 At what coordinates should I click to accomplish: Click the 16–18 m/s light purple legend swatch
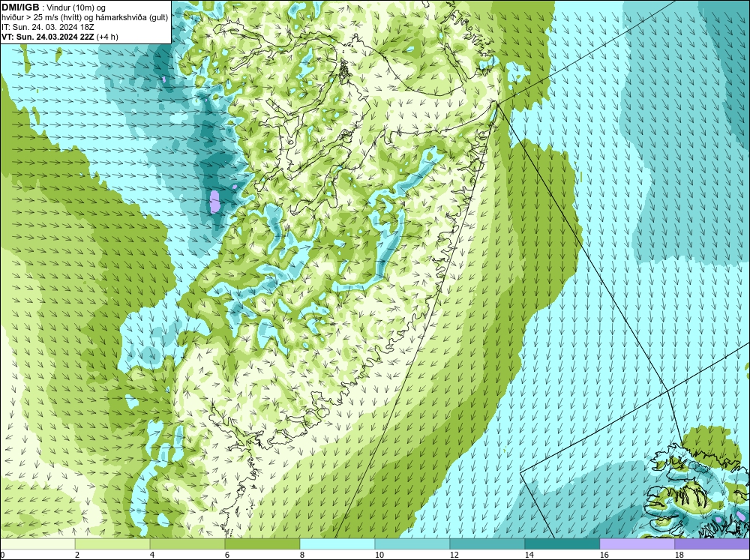[637, 544]
